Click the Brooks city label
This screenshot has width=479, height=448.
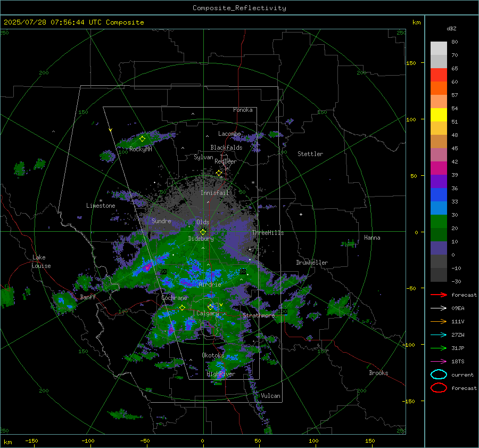pyautogui.click(x=378, y=373)
